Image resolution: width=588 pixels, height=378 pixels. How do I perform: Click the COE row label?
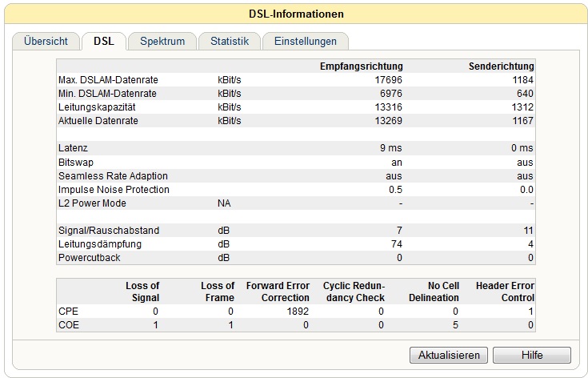point(69,324)
